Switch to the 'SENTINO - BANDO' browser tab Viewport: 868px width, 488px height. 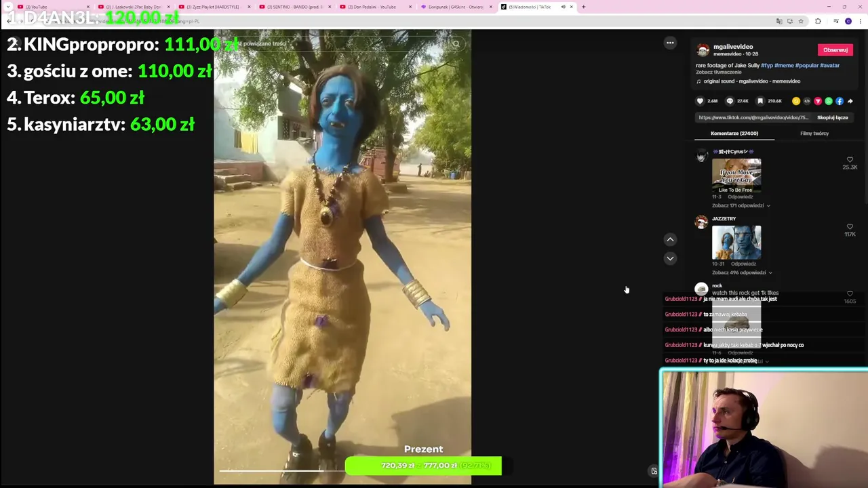click(x=295, y=7)
